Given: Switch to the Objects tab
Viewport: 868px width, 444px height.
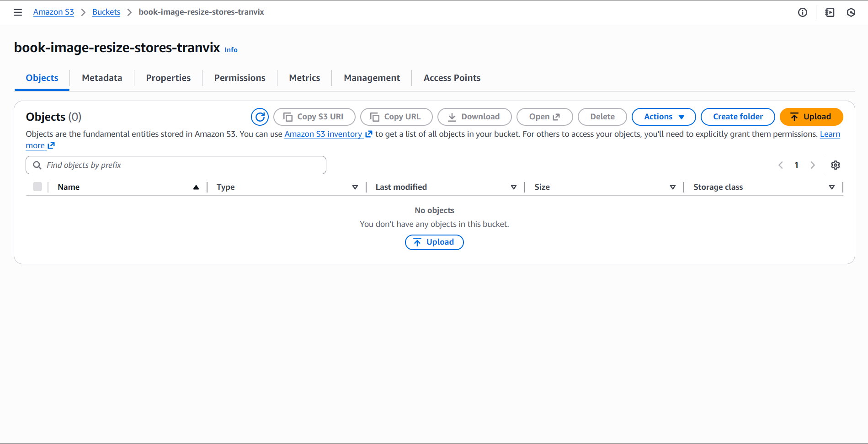Looking at the screenshot, I should pyautogui.click(x=42, y=78).
